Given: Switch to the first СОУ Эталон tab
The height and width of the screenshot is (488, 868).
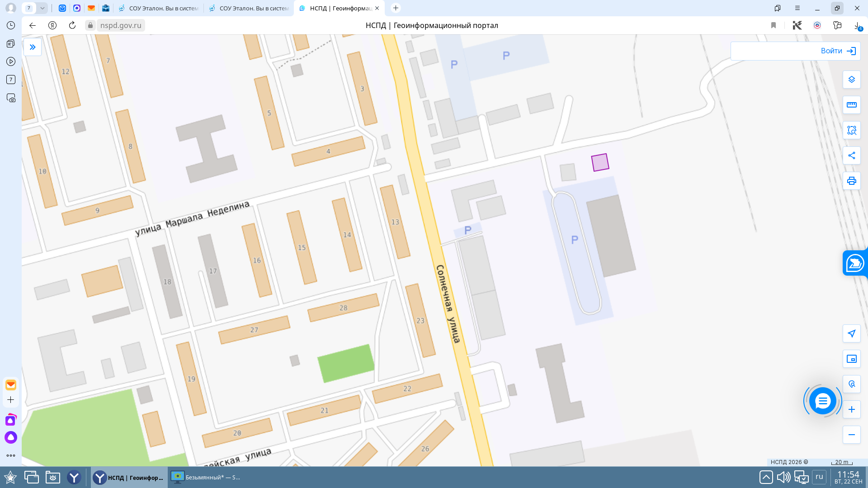Looking at the screenshot, I should (158, 8).
